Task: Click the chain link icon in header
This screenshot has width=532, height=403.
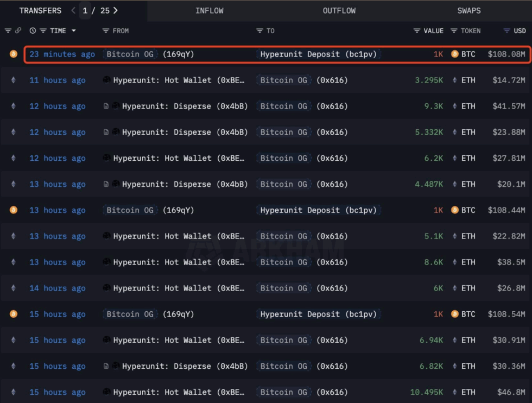Action: (18, 30)
